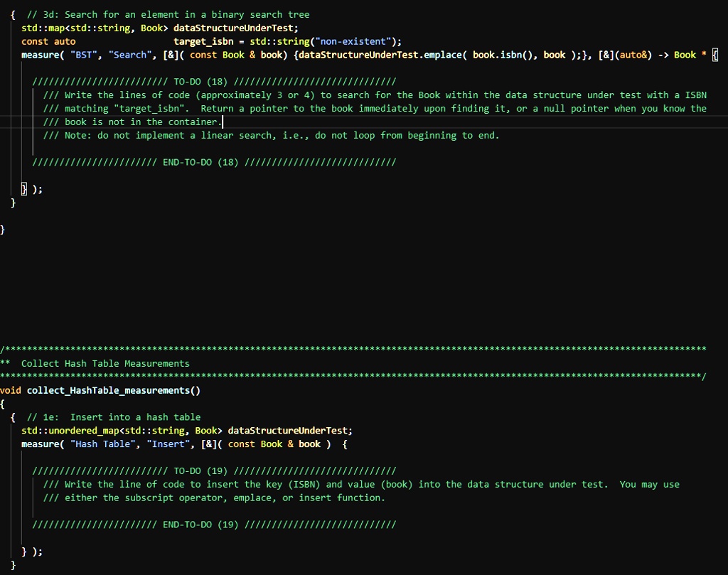Image resolution: width=728 pixels, height=575 pixels.
Task: Click the 'target_isbn' variable declaration name
Action: 203,41
